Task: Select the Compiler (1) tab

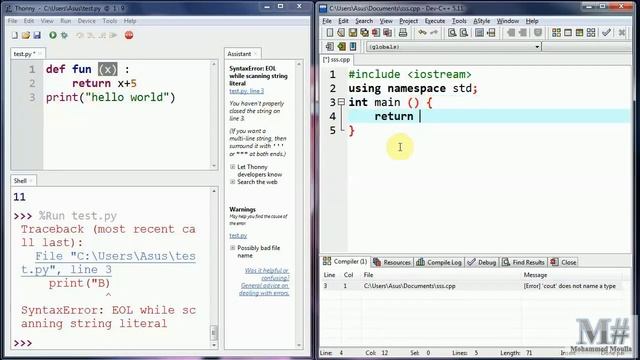Action: [x=345, y=262]
